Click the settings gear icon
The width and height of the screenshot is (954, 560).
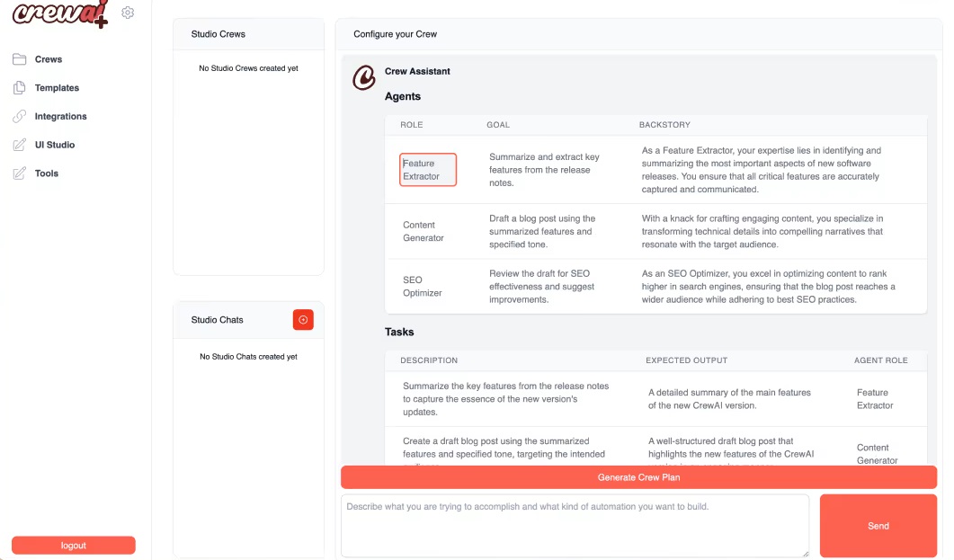coord(128,13)
